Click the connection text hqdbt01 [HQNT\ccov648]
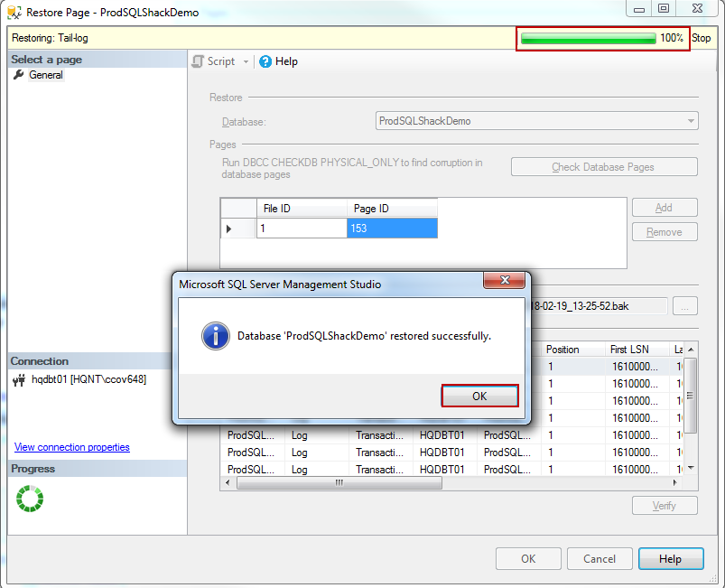 (88, 380)
